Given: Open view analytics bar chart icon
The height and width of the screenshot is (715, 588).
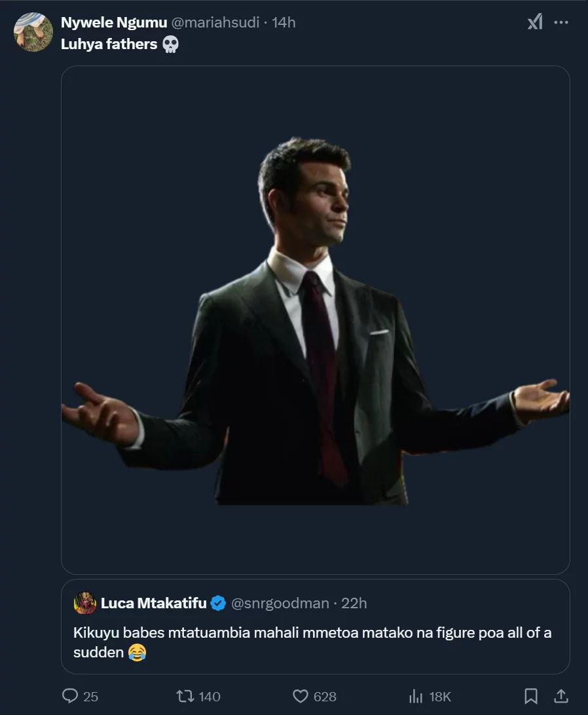Looking at the screenshot, I should [415, 696].
